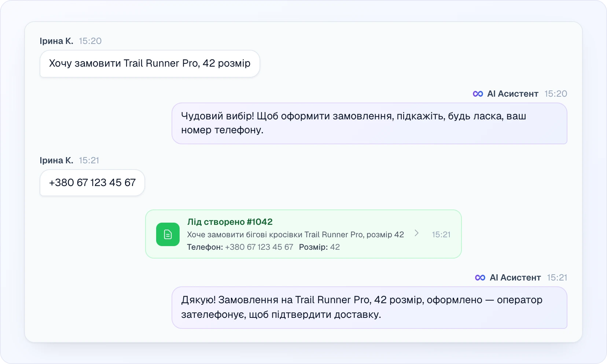Open the 'Лід створено #1042' title
The height and width of the screenshot is (364, 607).
pyautogui.click(x=230, y=222)
